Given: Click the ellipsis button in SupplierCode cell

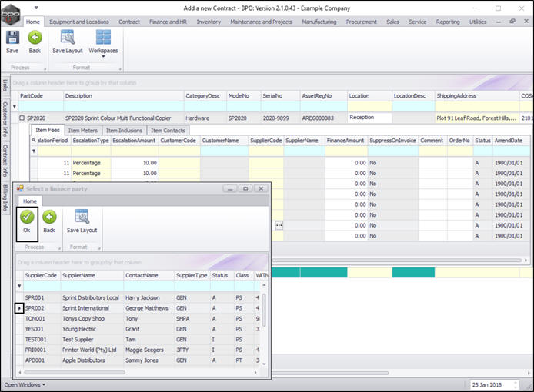Looking at the screenshot, I should point(279,224).
